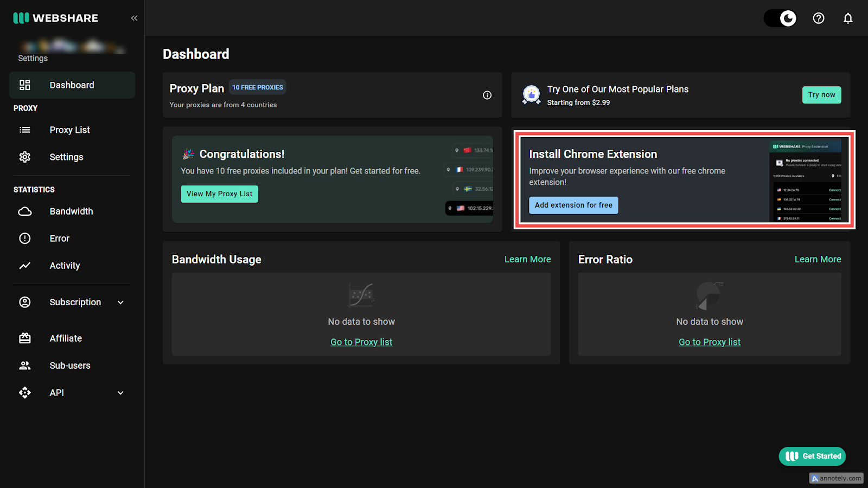Viewport: 868px width, 488px height.
Task: Click Go to Proxy list under Error Ratio
Action: click(x=710, y=342)
